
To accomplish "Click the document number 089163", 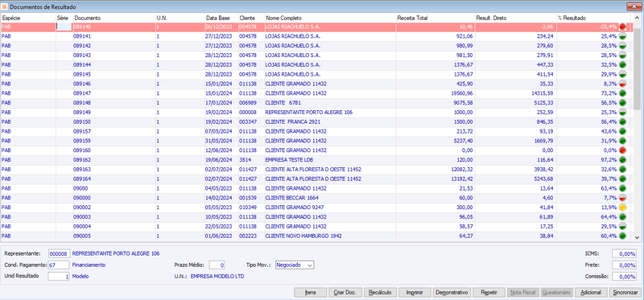I will click(x=82, y=169).
